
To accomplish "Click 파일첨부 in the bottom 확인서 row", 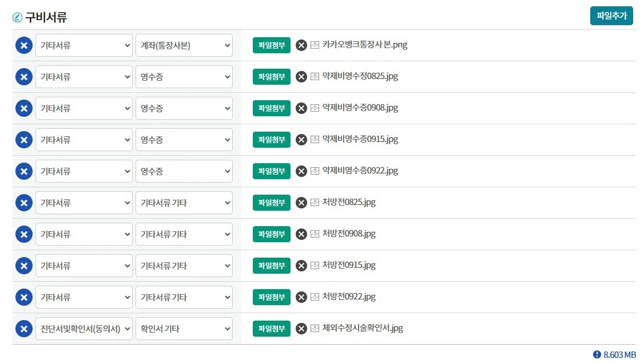I will pyautogui.click(x=271, y=328).
